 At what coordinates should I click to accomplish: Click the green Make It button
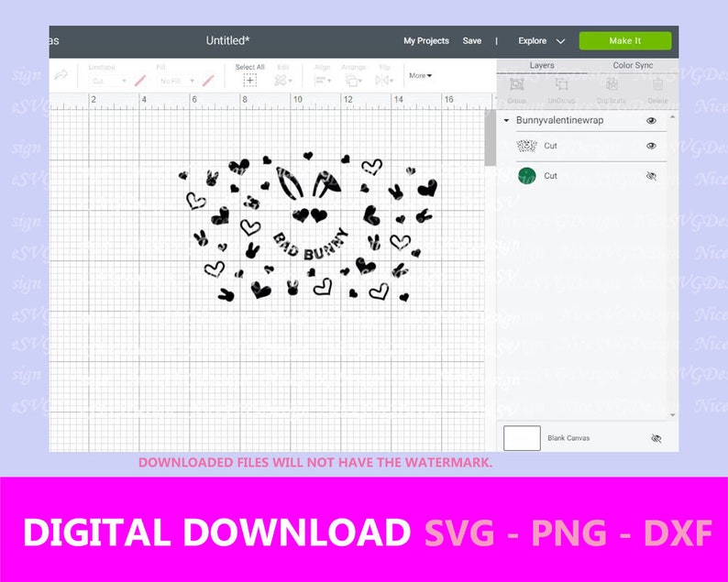625,41
